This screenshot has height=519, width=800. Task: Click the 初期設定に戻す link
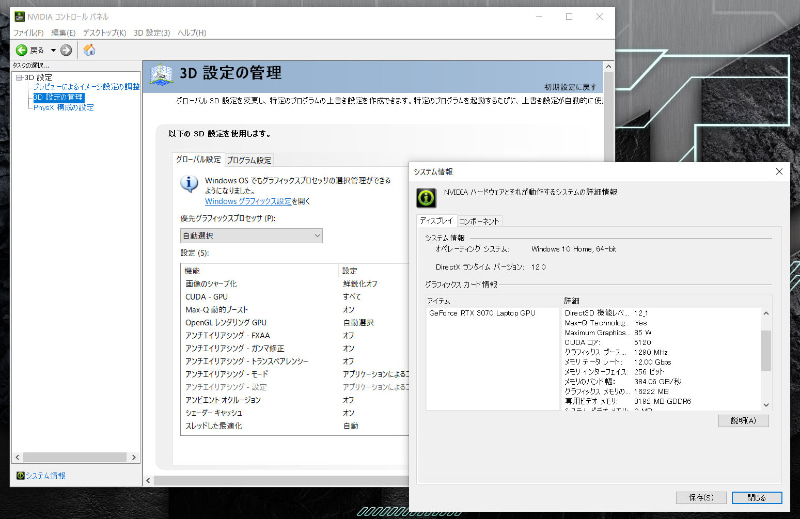tap(570, 87)
